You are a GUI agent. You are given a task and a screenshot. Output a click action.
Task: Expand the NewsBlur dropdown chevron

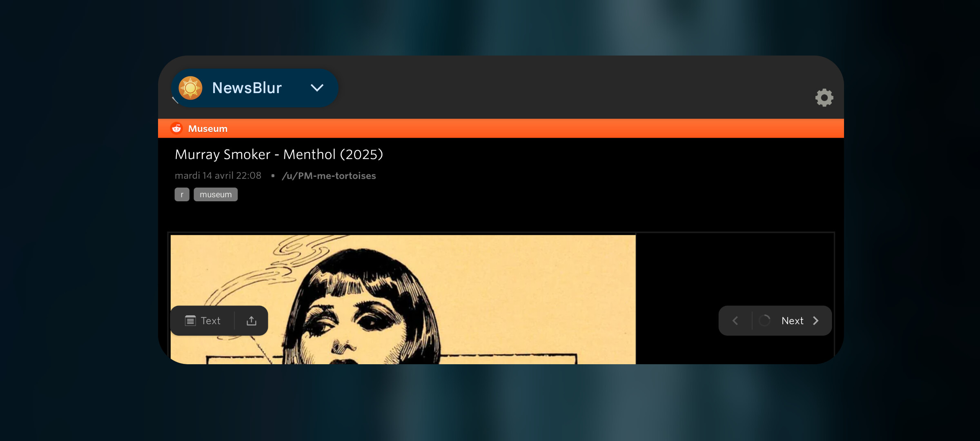tap(317, 88)
